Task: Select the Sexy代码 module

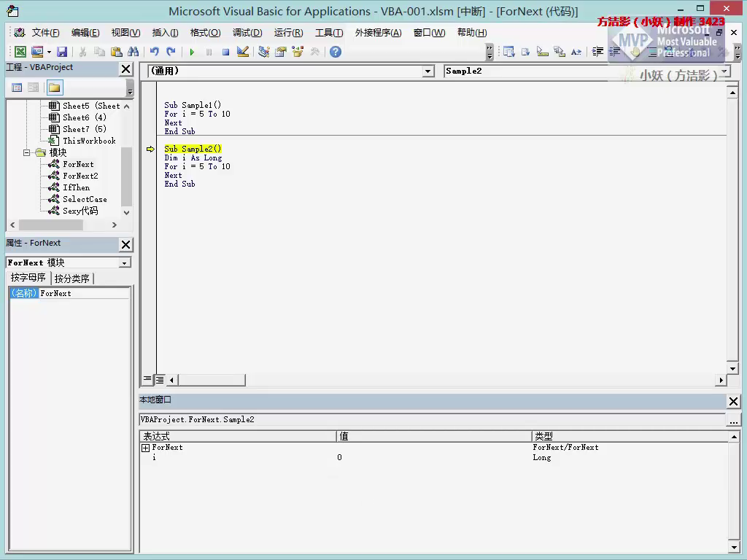Action: [80, 211]
